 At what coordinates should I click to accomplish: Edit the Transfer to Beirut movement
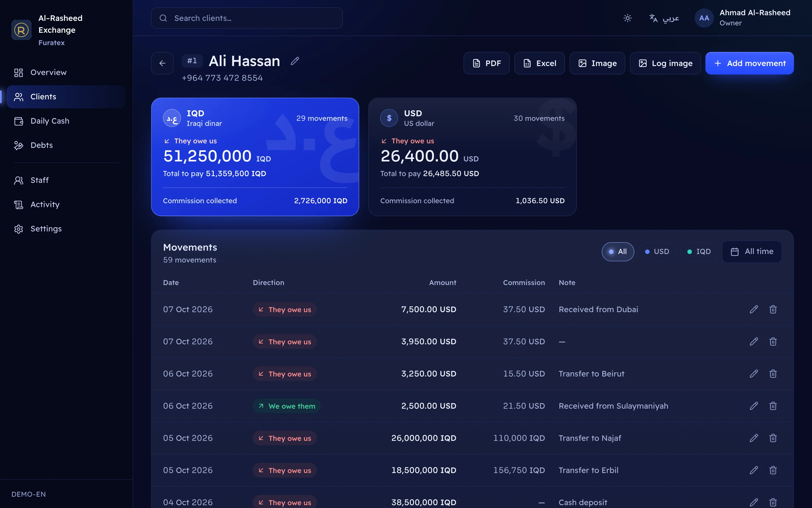click(754, 374)
